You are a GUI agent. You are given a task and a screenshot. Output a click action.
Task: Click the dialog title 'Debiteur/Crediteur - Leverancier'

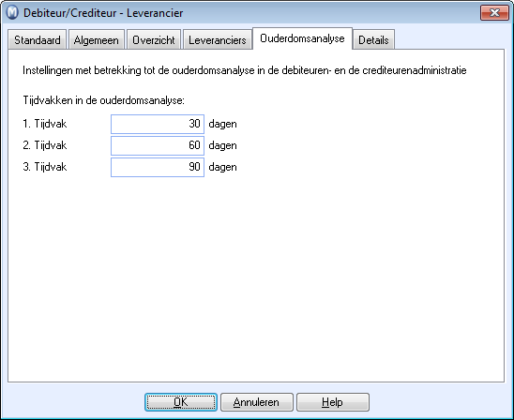click(103, 13)
